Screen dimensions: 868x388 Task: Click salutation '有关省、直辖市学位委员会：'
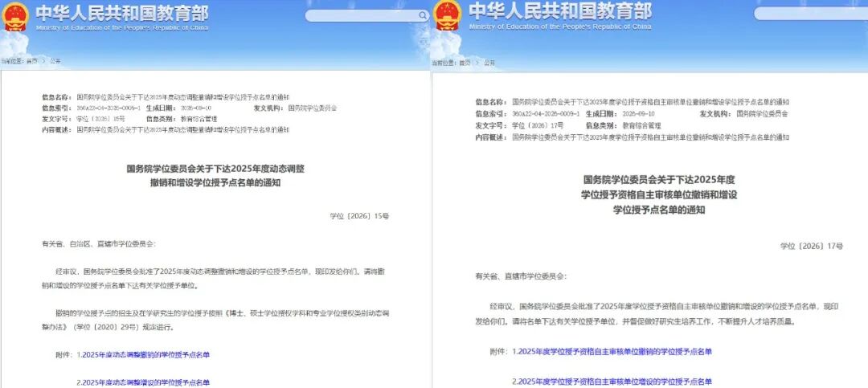(x=521, y=276)
